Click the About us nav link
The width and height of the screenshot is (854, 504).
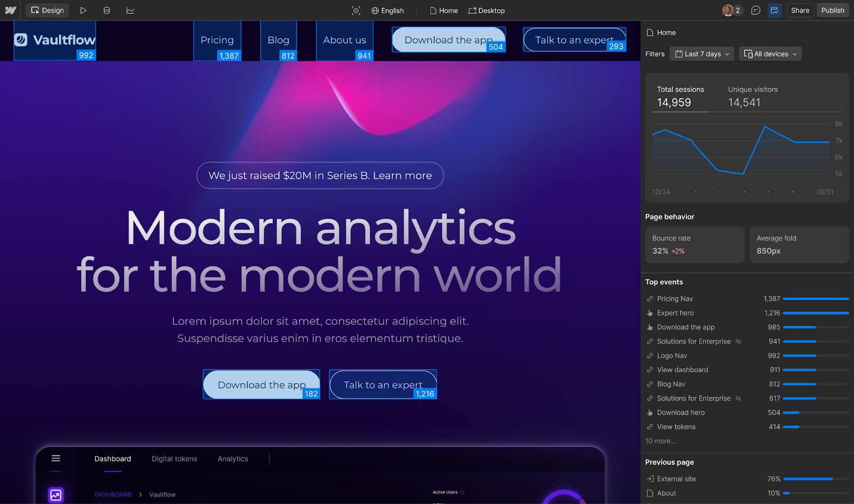point(345,40)
